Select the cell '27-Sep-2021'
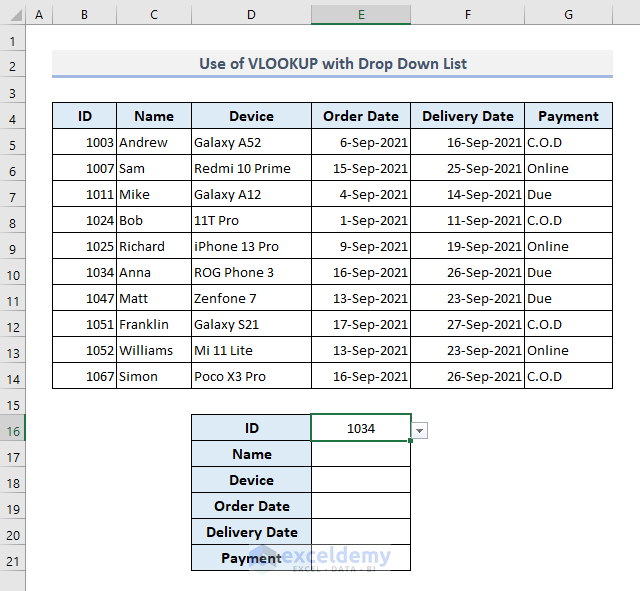 468,324
